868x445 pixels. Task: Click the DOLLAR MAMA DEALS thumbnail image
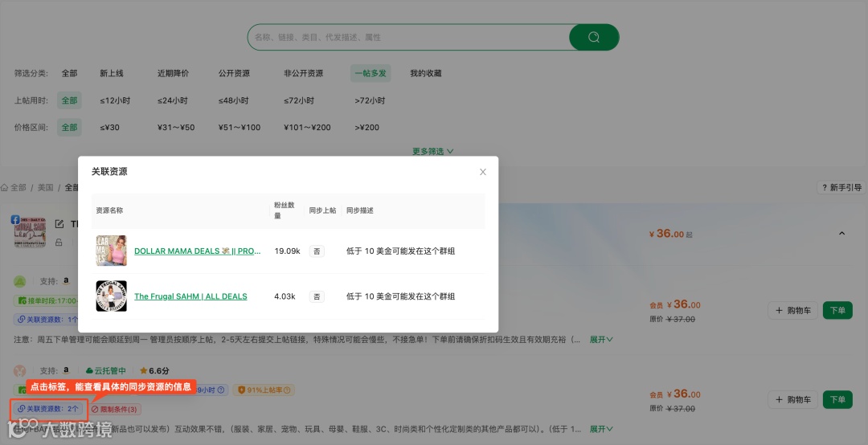click(111, 251)
